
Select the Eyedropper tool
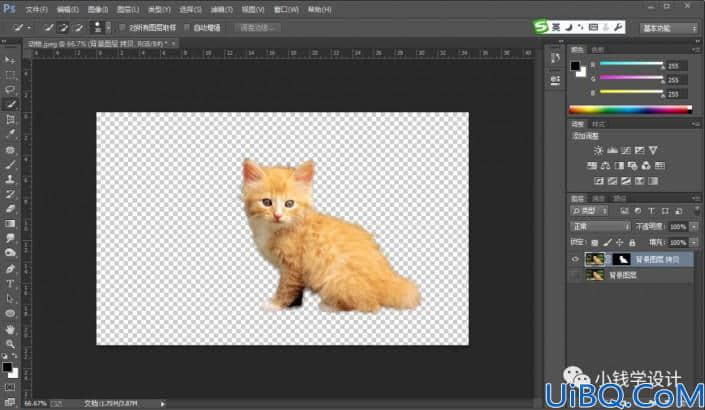10,134
